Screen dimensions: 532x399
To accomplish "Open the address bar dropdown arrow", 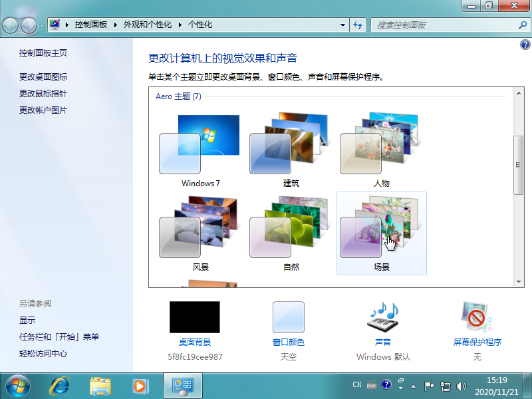I will (342, 25).
